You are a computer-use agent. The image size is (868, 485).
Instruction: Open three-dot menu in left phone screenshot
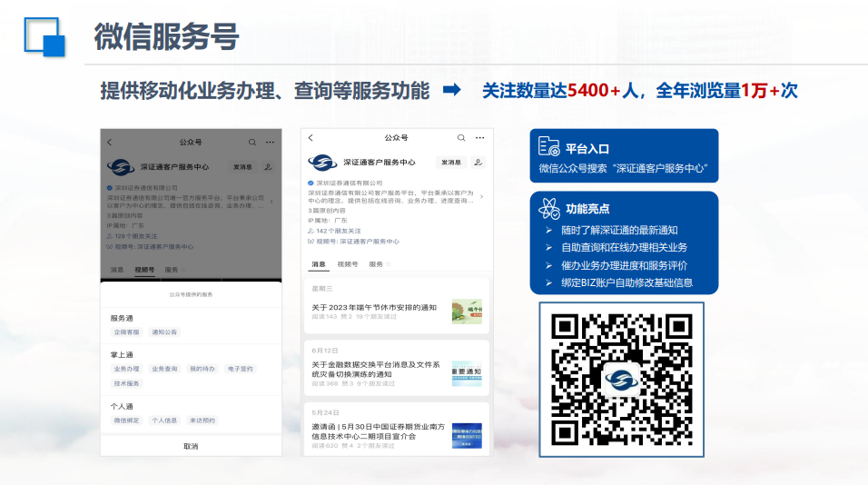tap(270, 143)
